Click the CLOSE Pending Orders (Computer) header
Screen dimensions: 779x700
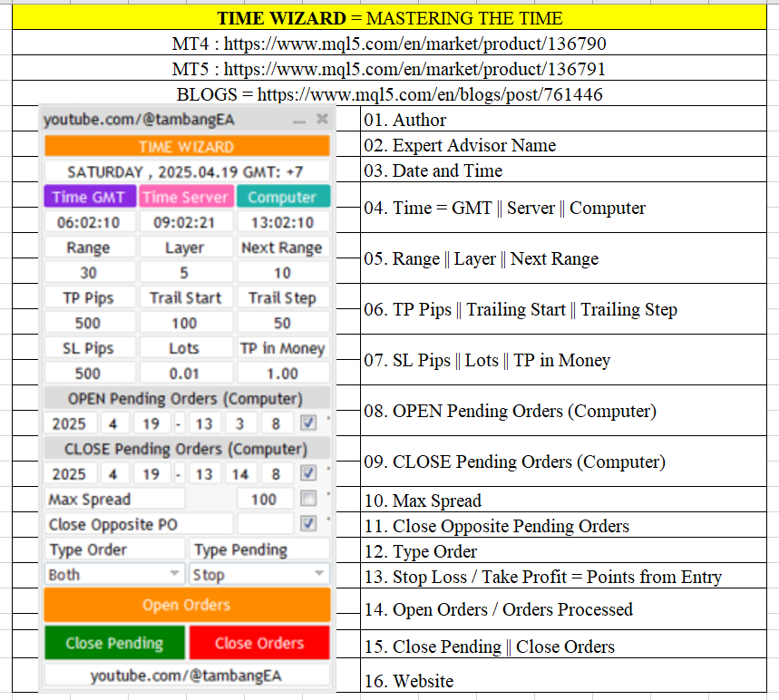point(187,449)
